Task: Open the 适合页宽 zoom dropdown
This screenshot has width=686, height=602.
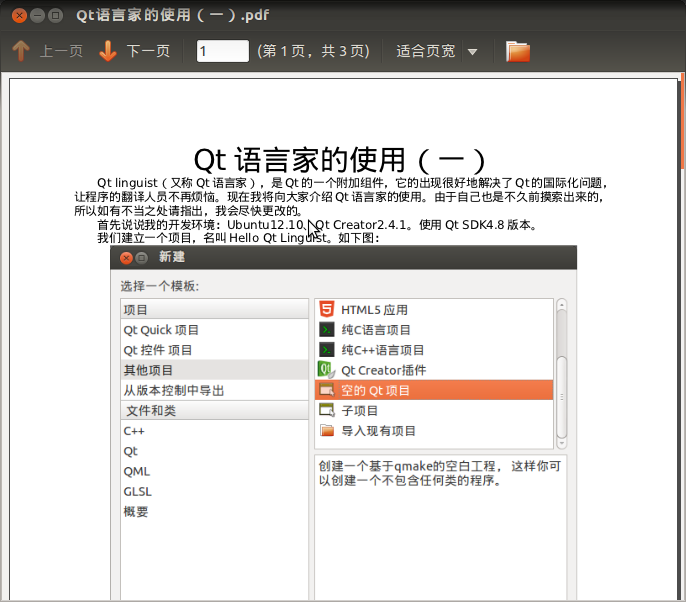Action: tap(426, 51)
